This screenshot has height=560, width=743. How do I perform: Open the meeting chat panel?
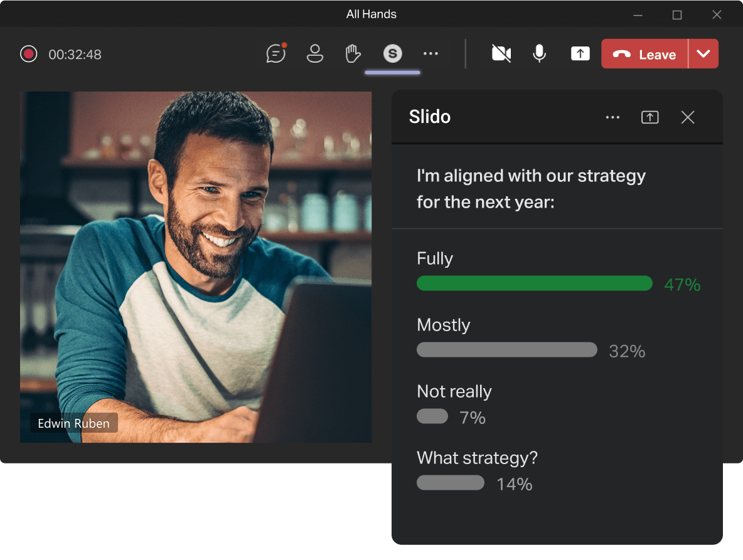click(x=276, y=53)
